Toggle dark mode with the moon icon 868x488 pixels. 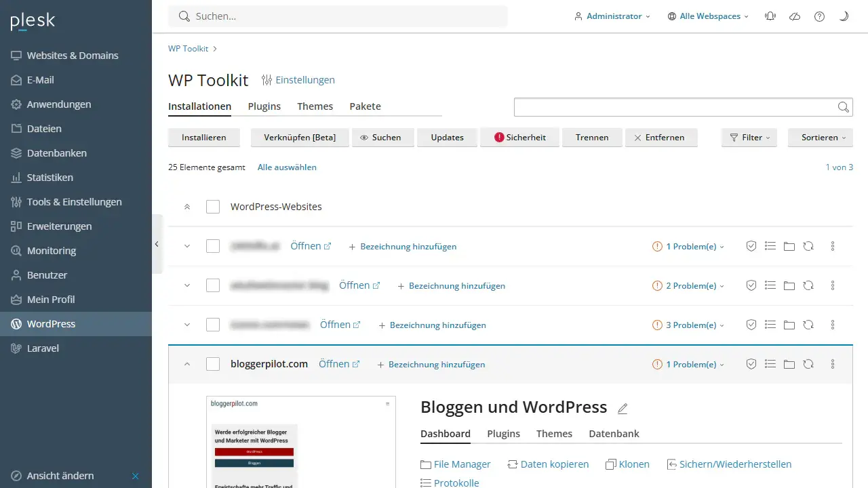point(844,16)
